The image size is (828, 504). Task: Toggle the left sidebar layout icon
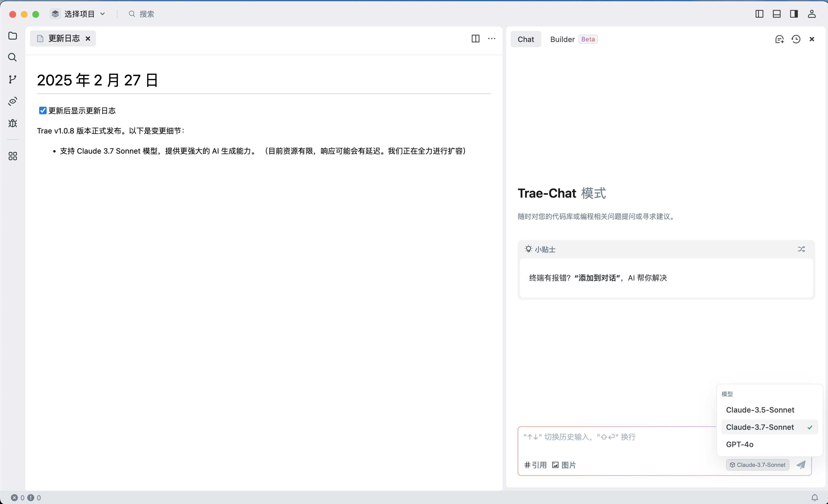coord(759,14)
